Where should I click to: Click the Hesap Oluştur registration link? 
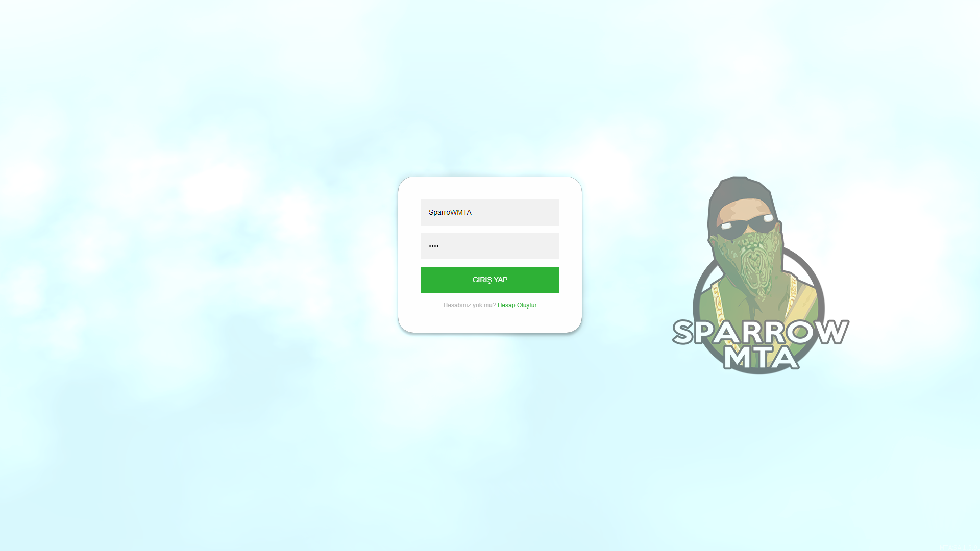click(517, 305)
